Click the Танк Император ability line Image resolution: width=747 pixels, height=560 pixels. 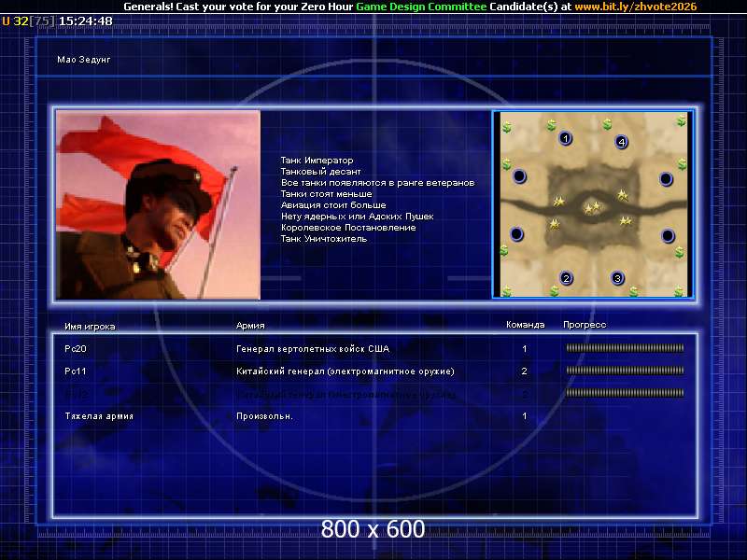317,161
